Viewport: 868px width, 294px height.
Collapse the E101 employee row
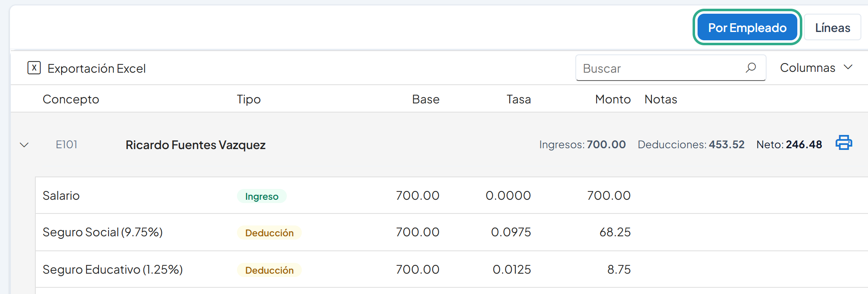(24, 145)
